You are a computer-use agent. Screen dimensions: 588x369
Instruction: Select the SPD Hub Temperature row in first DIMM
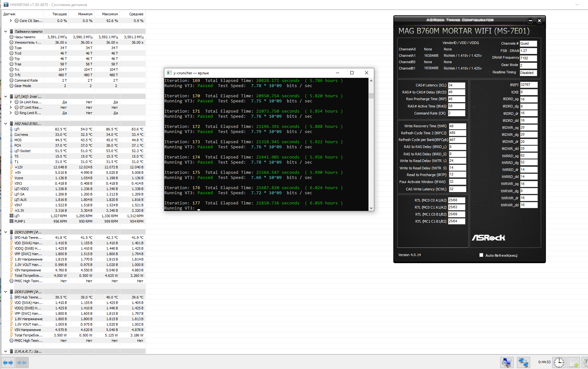[x=28, y=238]
